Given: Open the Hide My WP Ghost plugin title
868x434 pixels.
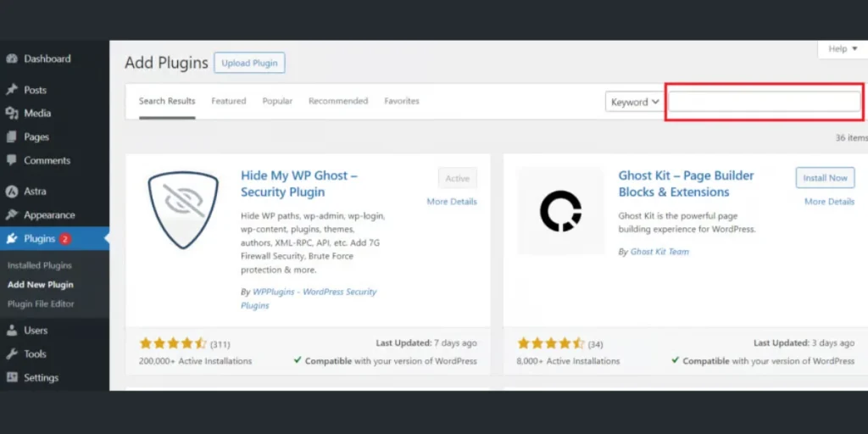Looking at the screenshot, I should pyautogui.click(x=299, y=184).
